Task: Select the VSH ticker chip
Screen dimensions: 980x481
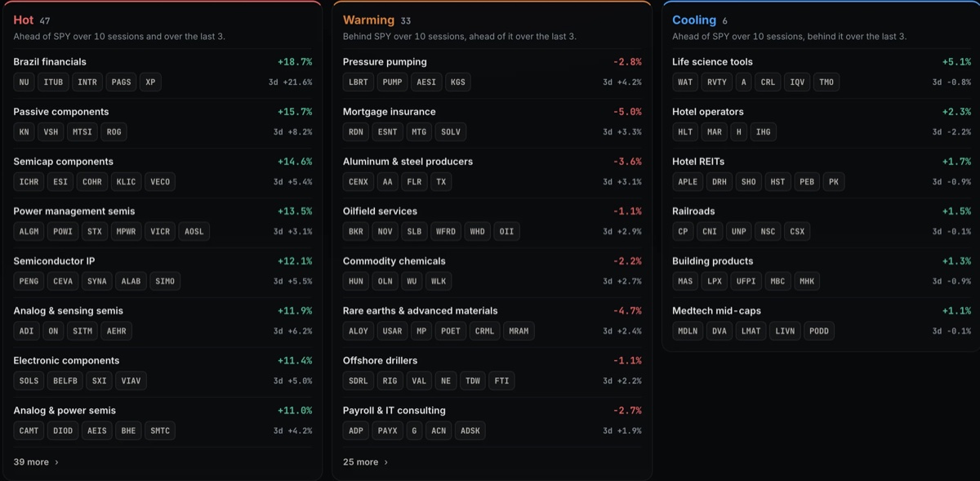Action: (51, 132)
